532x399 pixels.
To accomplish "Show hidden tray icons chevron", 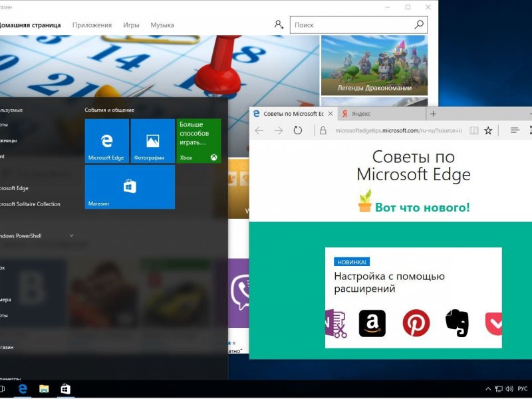I will [x=488, y=389].
